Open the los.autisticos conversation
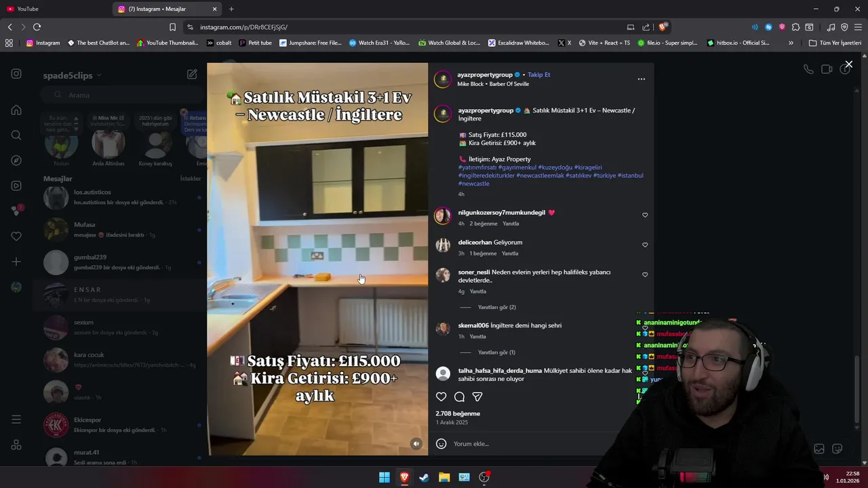The width and height of the screenshot is (868, 488). tap(122, 197)
